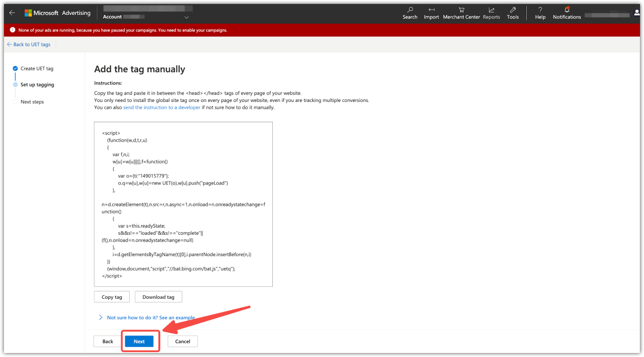Screen dimensions: 644x357
Task: Open the Help panel
Action: tap(540, 13)
